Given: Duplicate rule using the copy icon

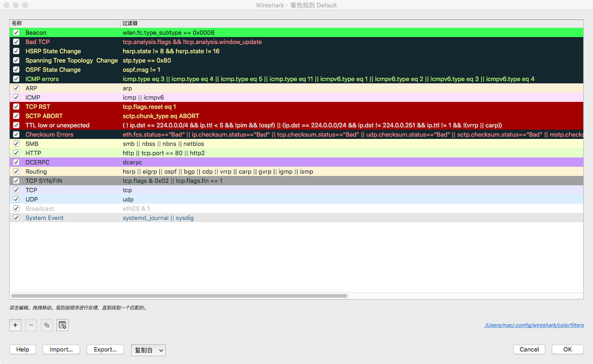Looking at the screenshot, I should pos(47,326).
